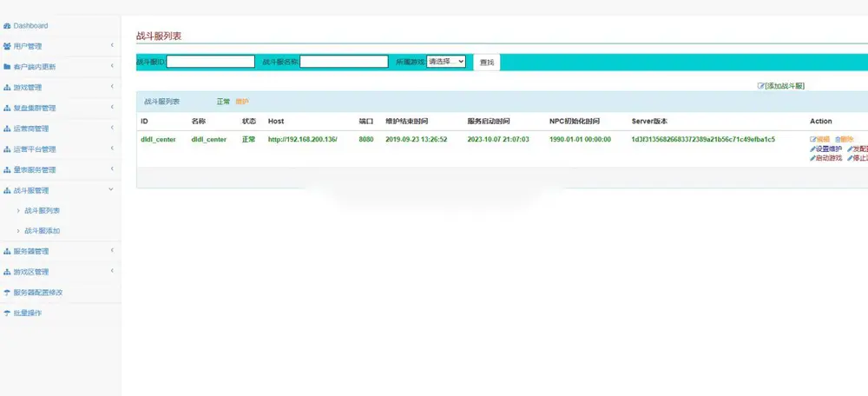Click the folder icon beside 客户端内更新
The width and height of the screenshot is (868, 396).
(7, 67)
